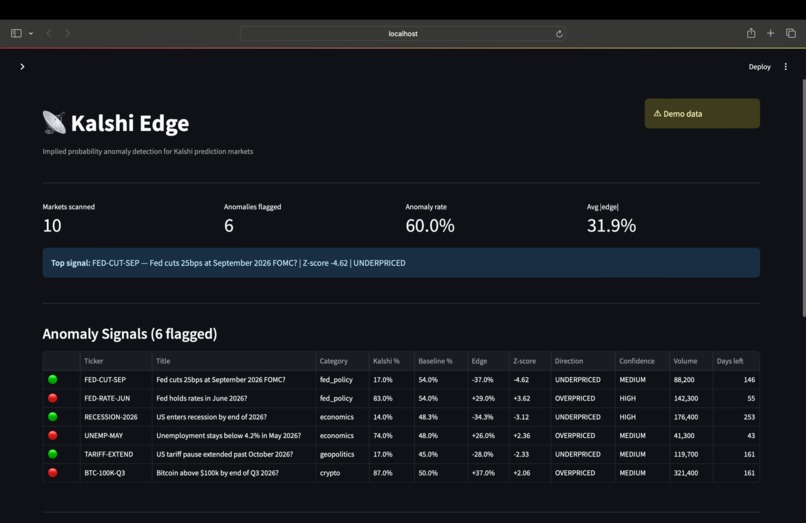The image size is (806, 523).
Task: Click the Edge cell +29.0%
Action: pyautogui.click(x=488, y=398)
